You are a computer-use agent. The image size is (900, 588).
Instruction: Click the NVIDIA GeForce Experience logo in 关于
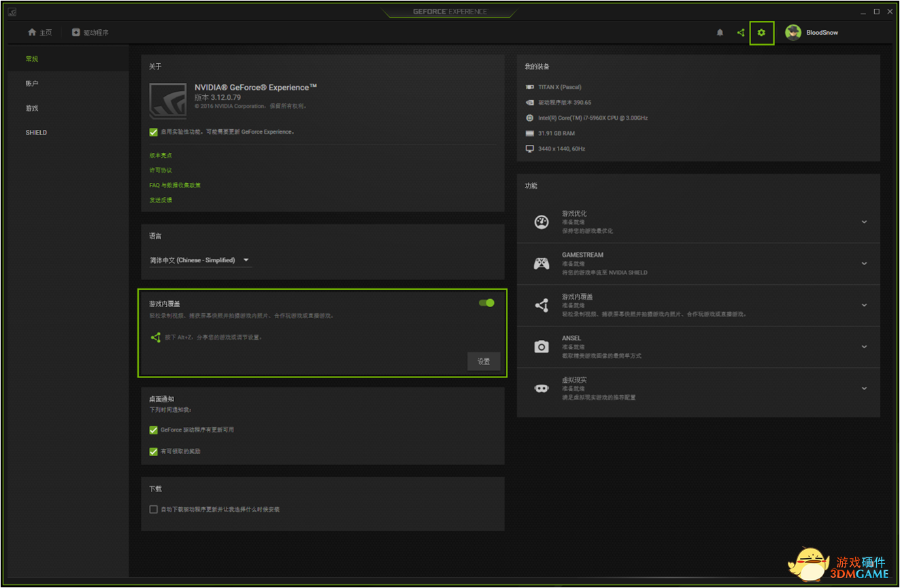[x=168, y=101]
